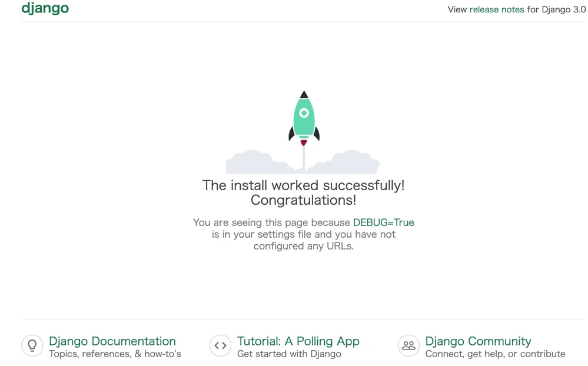Viewport: 588px width, 366px height.
Task: Click the DEBUG=True settings link
Action: click(383, 222)
